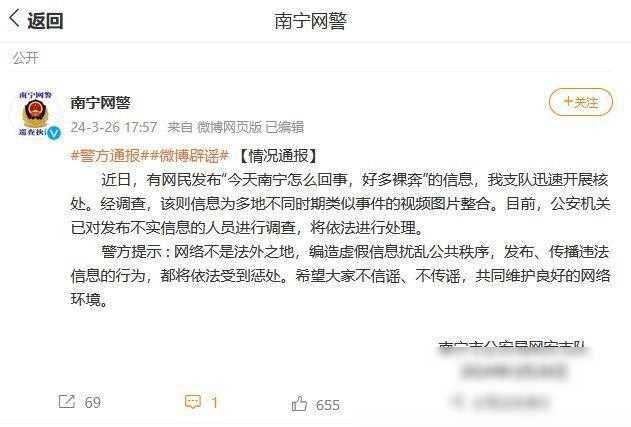Image resolution: width=631 pixels, height=427 pixels.
Task: Click the 【情况通报】 heading in the post
Action: pos(278,155)
